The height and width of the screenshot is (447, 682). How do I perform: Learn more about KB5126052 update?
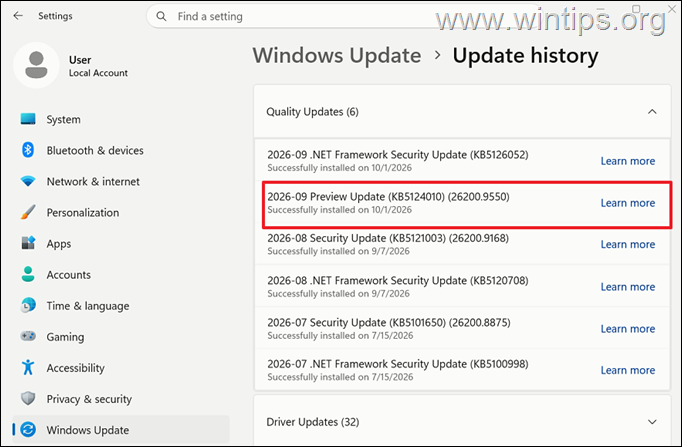[628, 161]
